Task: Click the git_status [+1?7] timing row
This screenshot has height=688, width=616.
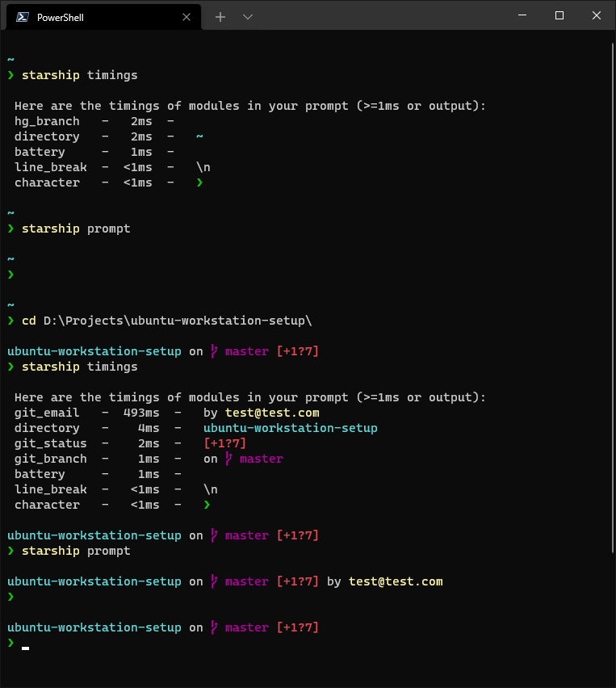Action: 130,443
